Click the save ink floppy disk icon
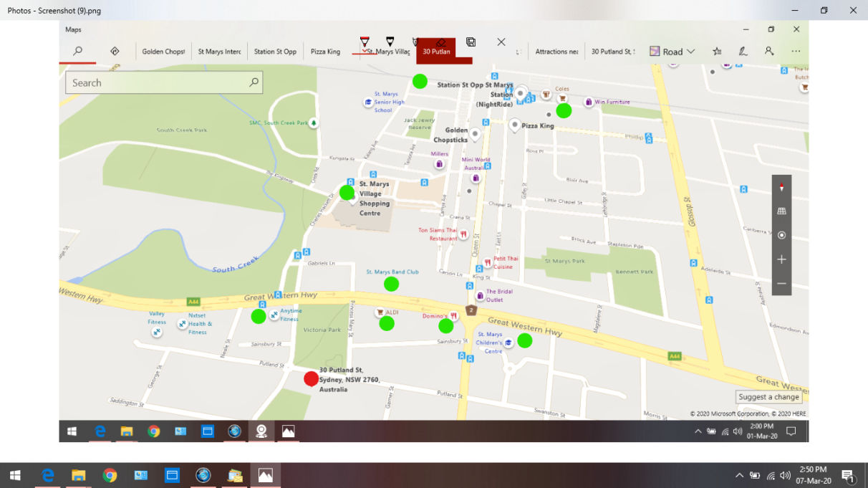The width and height of the screenshot is (868, 488). 471,42
